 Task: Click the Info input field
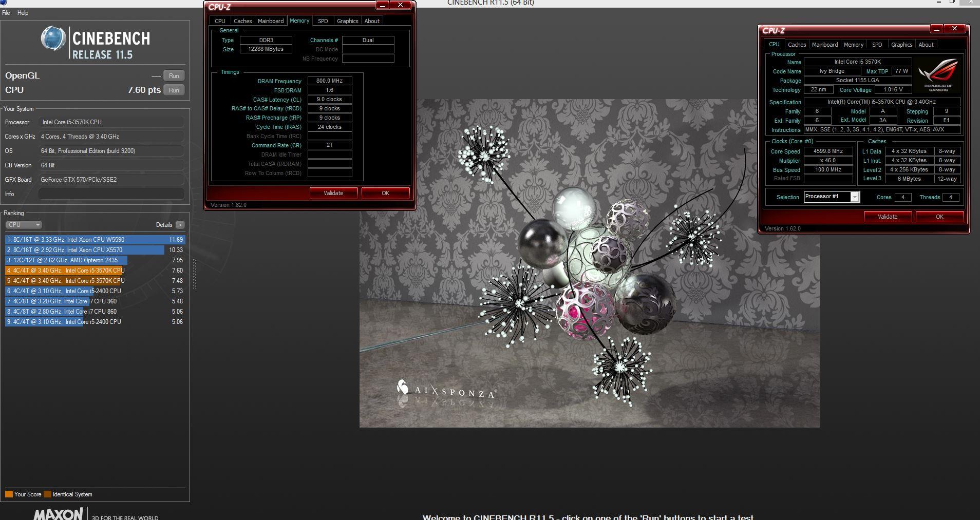coord(111,194)
